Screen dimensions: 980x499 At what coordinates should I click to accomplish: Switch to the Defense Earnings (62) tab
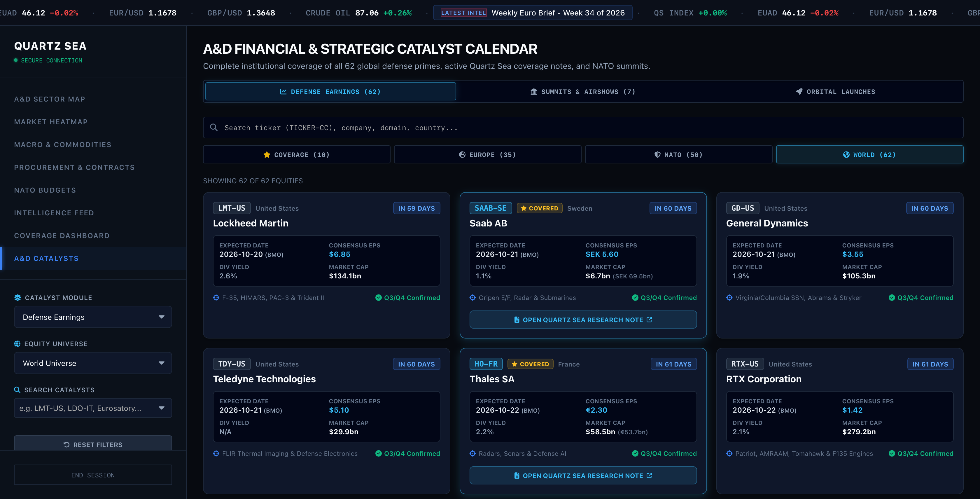330,92
